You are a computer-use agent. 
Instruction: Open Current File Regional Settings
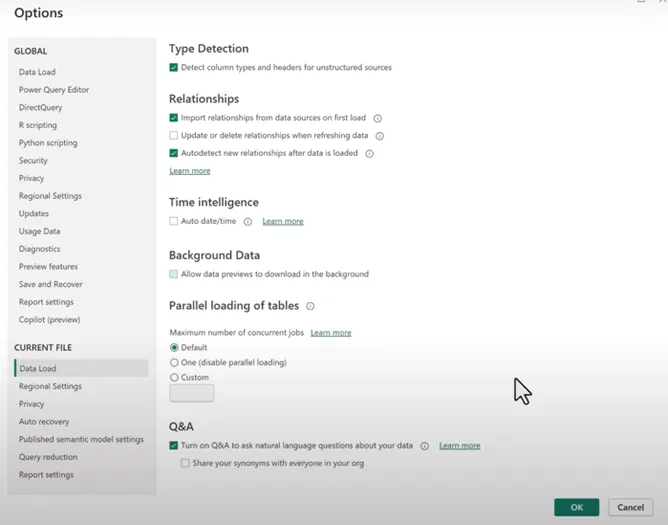(50, 387)
